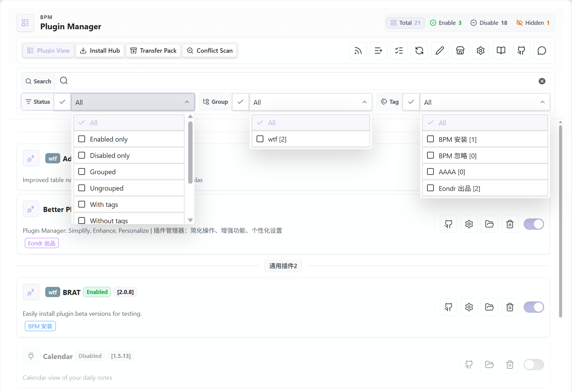Click the Status filter checkmark button
The height and width of the screenshot is (392, 572).
(x=62, y=102)
